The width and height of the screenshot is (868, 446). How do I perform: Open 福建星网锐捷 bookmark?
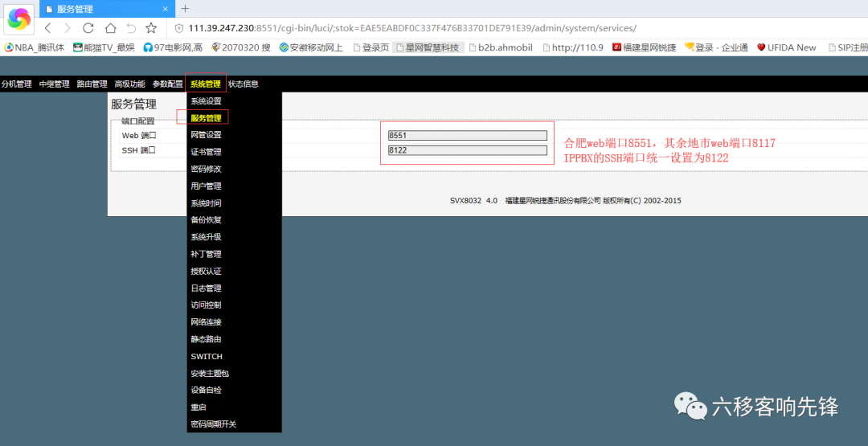(645, 47)
